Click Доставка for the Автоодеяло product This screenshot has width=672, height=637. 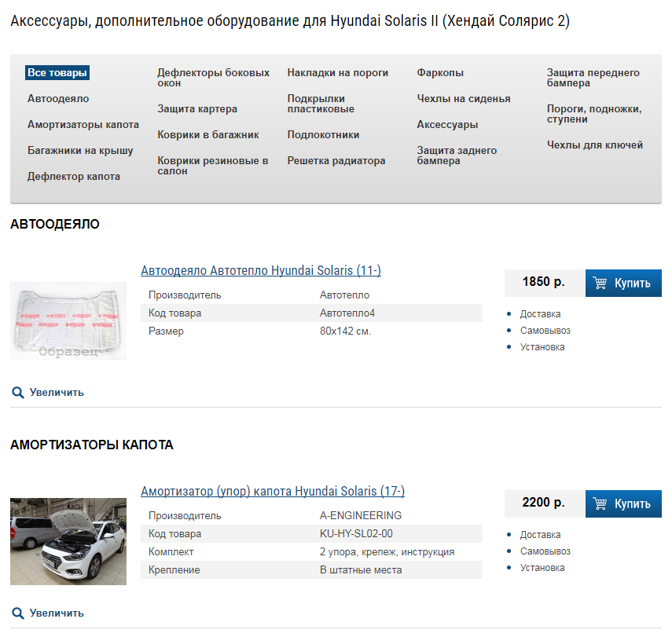coord(540,314)
